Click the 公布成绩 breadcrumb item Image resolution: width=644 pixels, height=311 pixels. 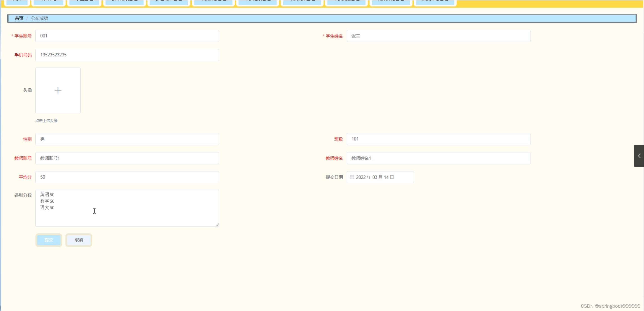coord(40,18)
